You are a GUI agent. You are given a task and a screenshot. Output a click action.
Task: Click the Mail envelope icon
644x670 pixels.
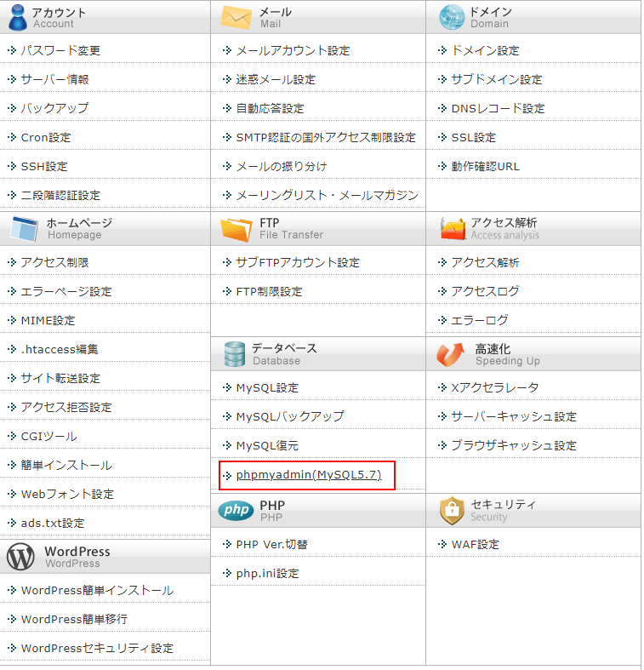coord(237,18)
